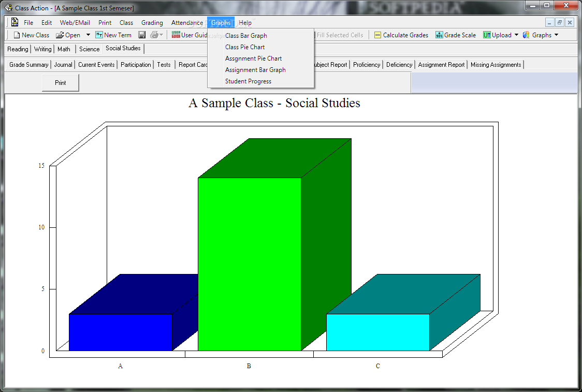Viewport: 582px width, 392px height.
Task: Choose Assgnment Pie Chart menu entry
Action: tap(260, 59)
